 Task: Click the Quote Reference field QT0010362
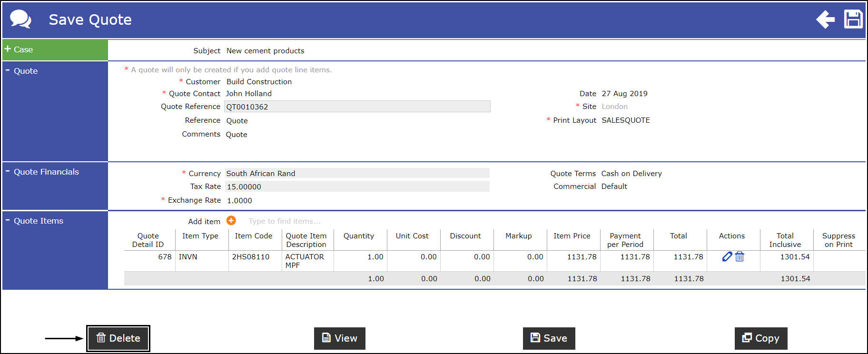tap(357, 107)
